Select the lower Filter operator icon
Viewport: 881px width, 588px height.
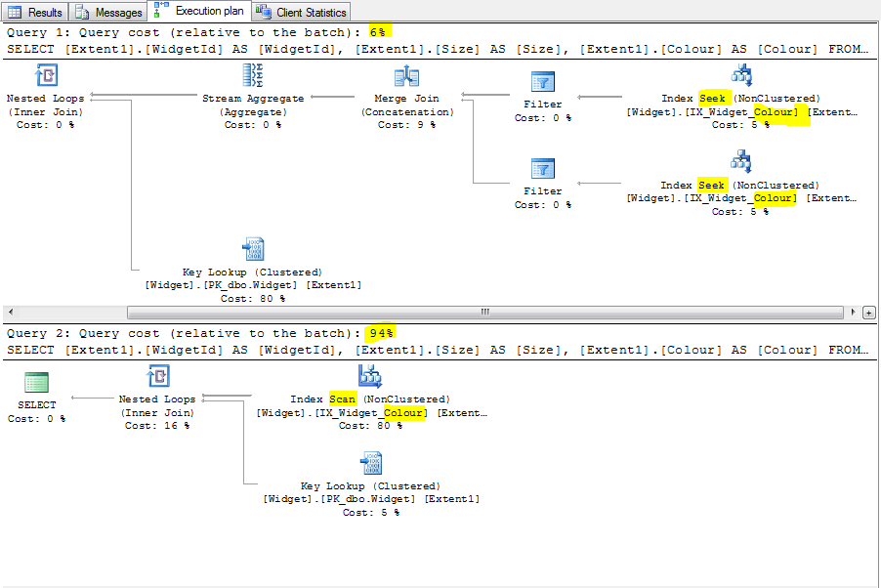pos(543,169)
